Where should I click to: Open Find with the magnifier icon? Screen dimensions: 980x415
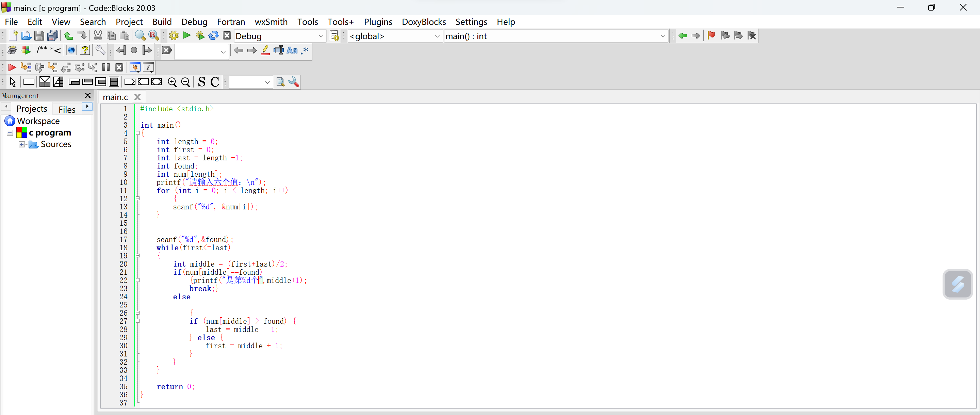pyautogui.click(x=141, y=35)
